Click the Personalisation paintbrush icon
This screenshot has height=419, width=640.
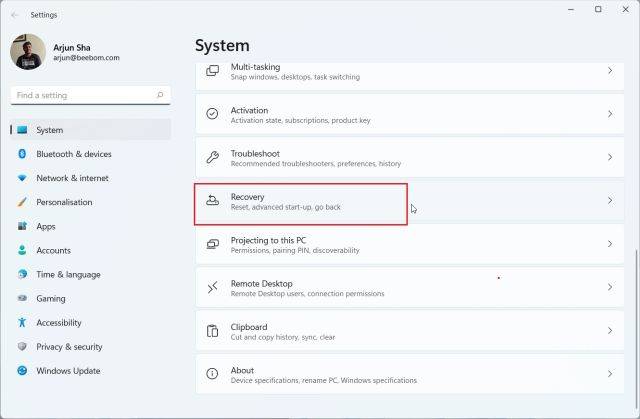pos(22,202)
